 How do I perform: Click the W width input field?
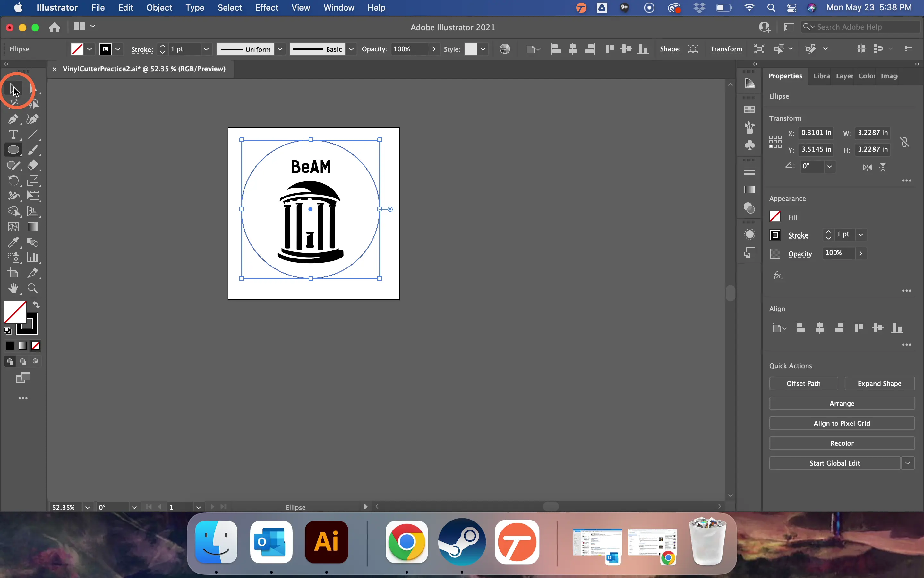tap(872, 133)
